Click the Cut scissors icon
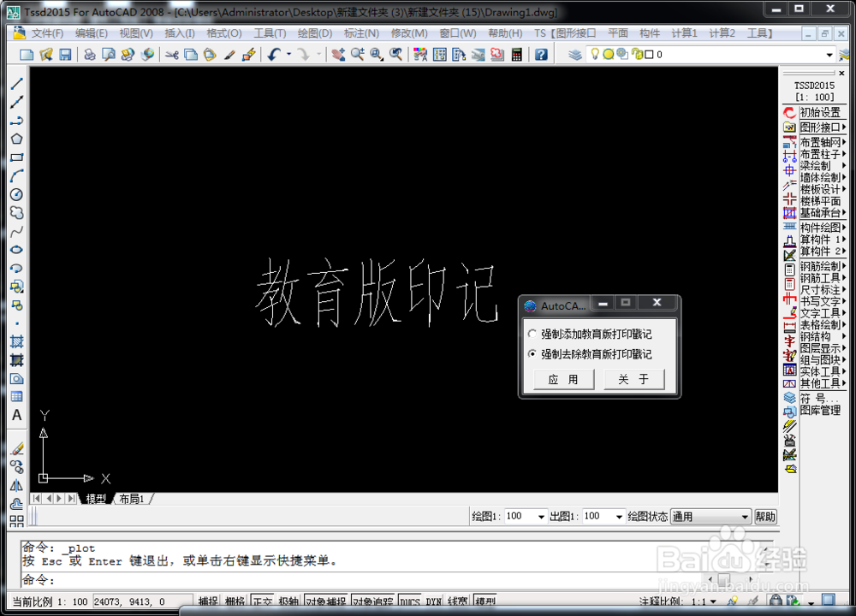The image size is (856, 616). pyautogui.click(x=172, y=55)
